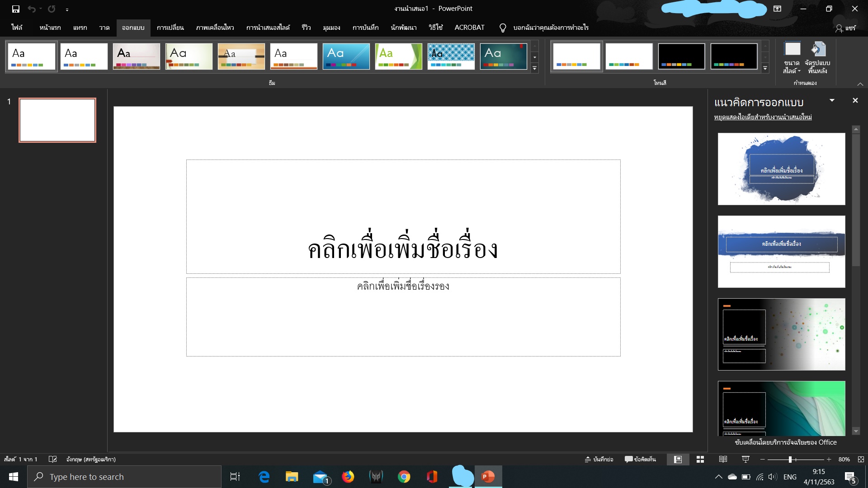Open the แทรก (Insert) ribbon tab
The height and width of the screenshot is (488, 868).
tap(80, 28)
